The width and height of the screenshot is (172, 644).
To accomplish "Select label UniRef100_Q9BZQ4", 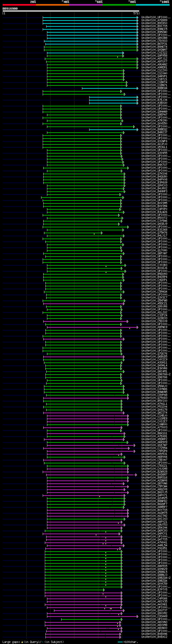I will 154,581.
